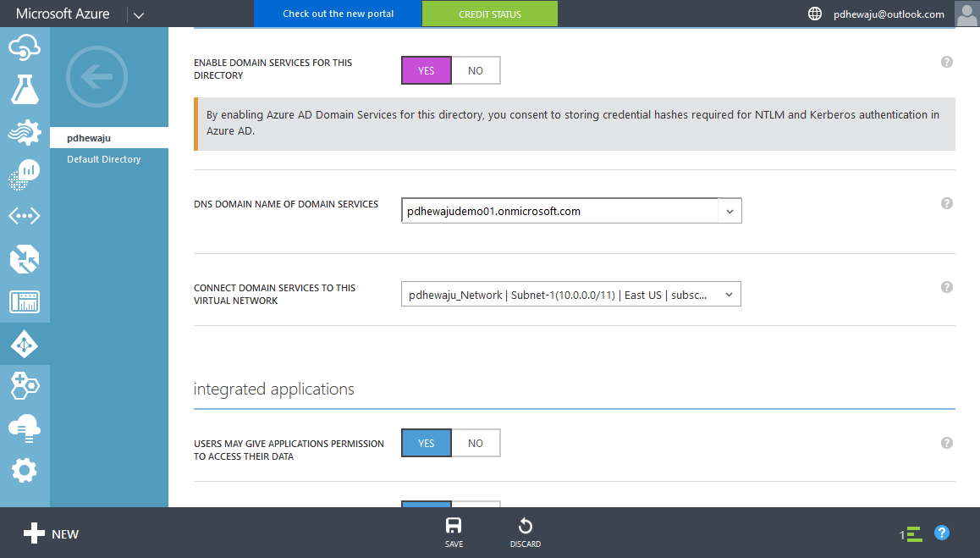This screenshot has width=980, height=558.
Task: Open the flask Machine Learning sidebar icon
Action: tap(25, 90)
